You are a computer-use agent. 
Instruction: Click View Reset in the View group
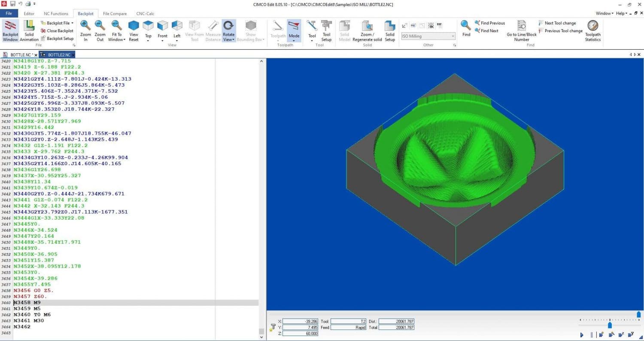coord(134,30)
